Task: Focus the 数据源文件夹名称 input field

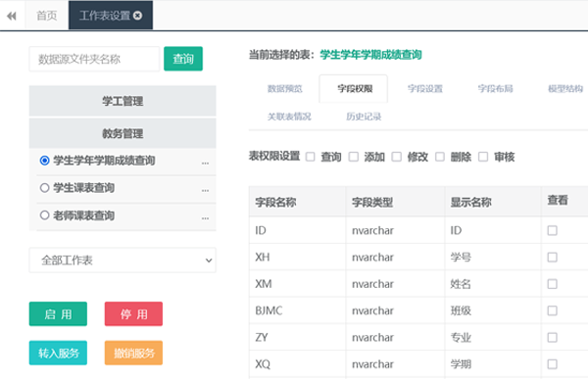Action: coord(94,59)
